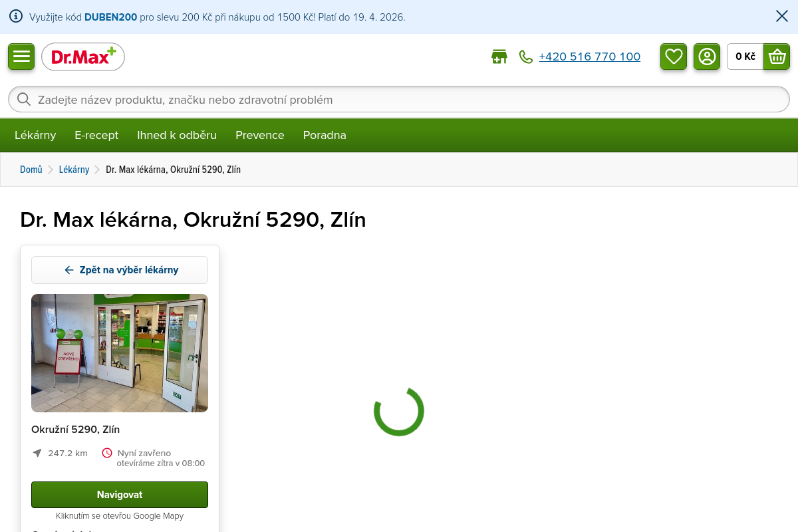
Task: Open the Lékárny menu item
Action: [35, 135]
